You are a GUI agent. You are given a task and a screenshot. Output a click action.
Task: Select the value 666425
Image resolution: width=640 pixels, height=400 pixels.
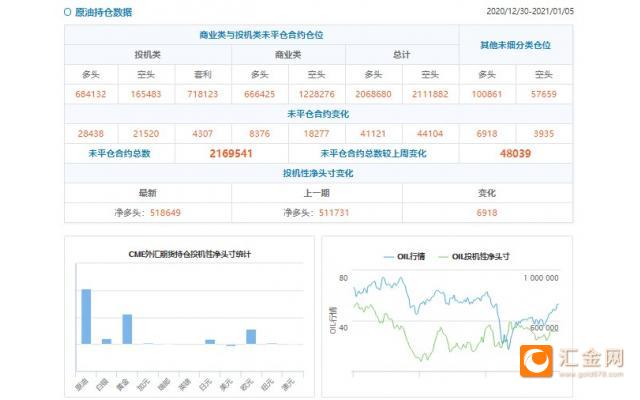coord(260,94)
